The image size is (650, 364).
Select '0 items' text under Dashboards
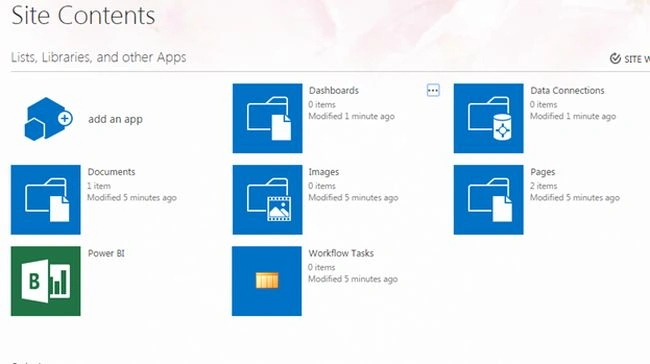click(x=322, y=104)
